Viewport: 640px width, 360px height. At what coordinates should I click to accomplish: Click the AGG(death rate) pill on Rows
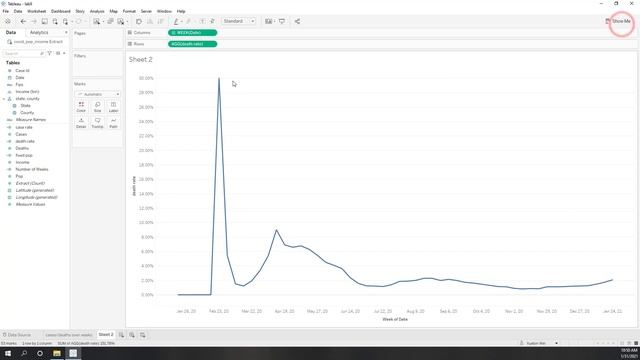pos(193,44)
